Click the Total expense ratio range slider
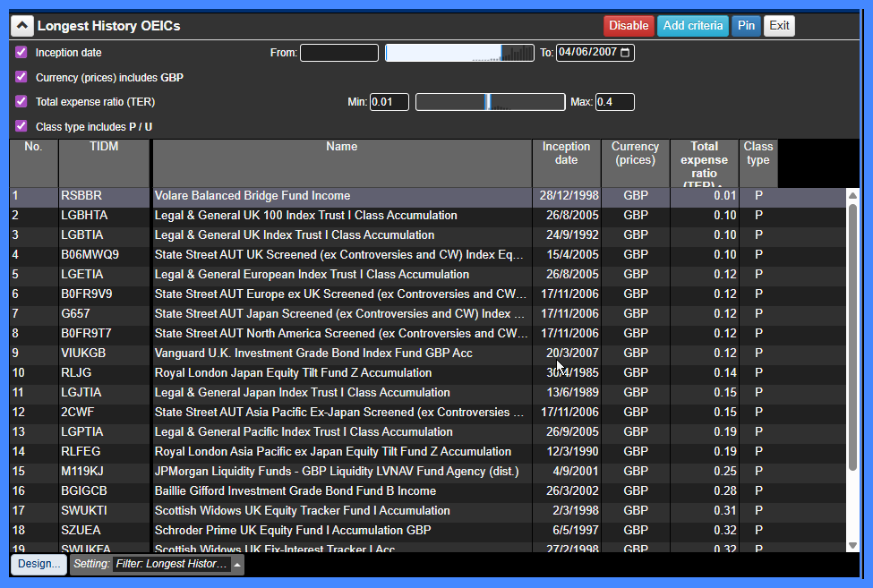The width and height of the screenshot is (873, 588). pyautogui.click(x=490, y=102)
